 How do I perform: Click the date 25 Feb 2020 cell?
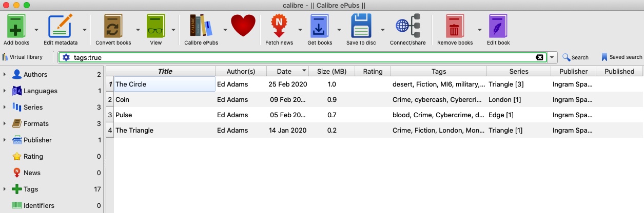pyautogui.click(x=287, y=84)
